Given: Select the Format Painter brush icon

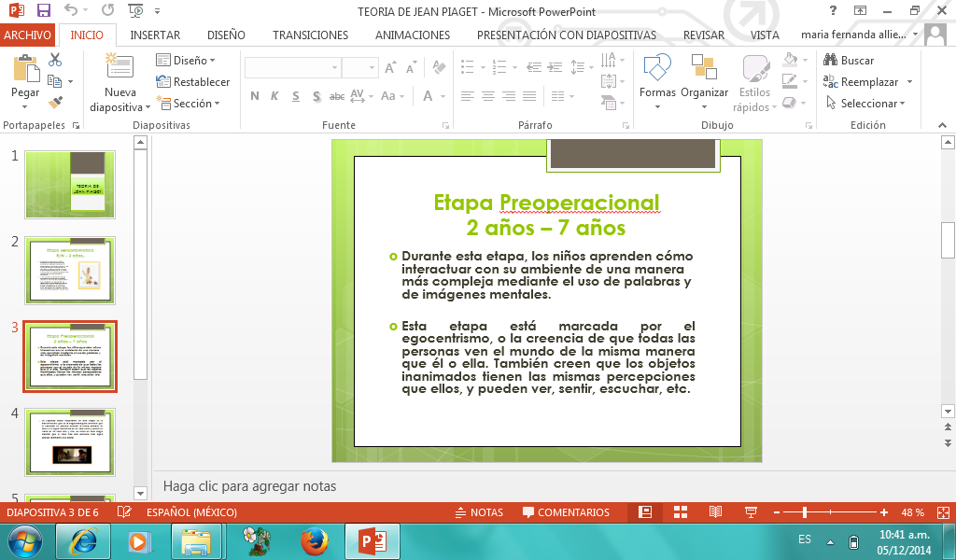Looking at the screenshot, I should coord(55,103).
